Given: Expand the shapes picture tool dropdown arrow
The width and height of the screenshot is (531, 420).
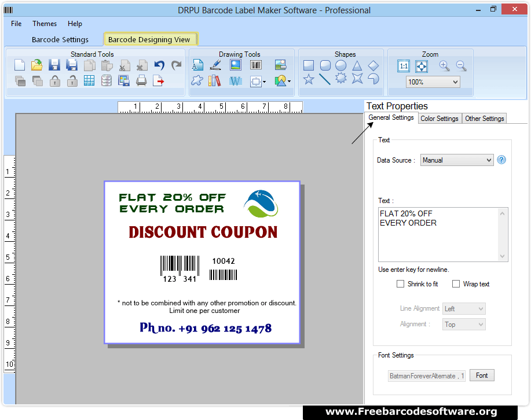Looking at the screenshot, I should pos(289,81).
